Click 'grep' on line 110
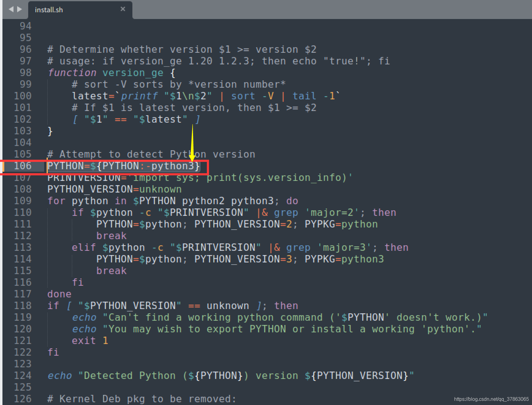The width and height of the screenshot is (532, 405). 286,213
